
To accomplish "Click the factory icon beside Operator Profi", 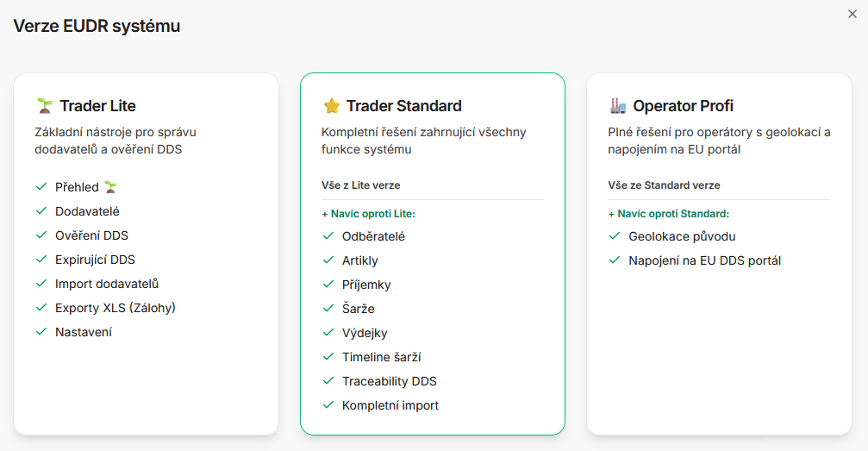I will 618,106.
